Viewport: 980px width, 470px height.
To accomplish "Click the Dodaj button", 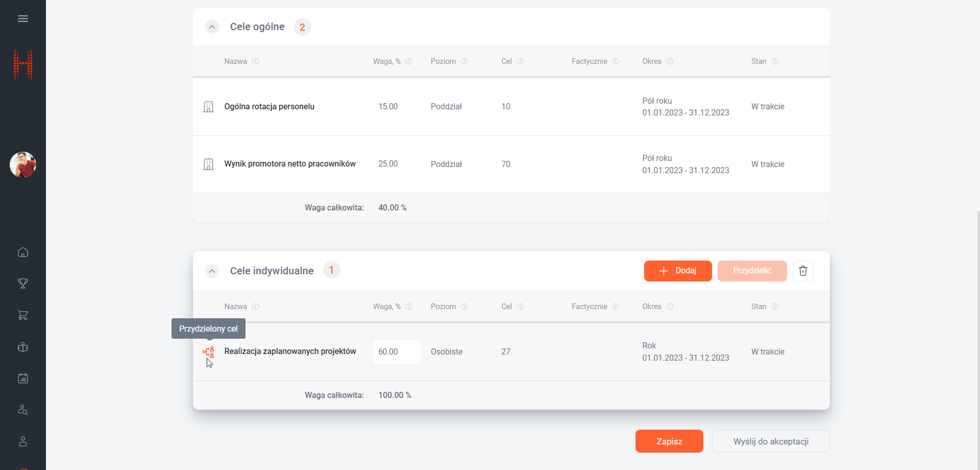I will pyautogui.click(x=677, y=271).
